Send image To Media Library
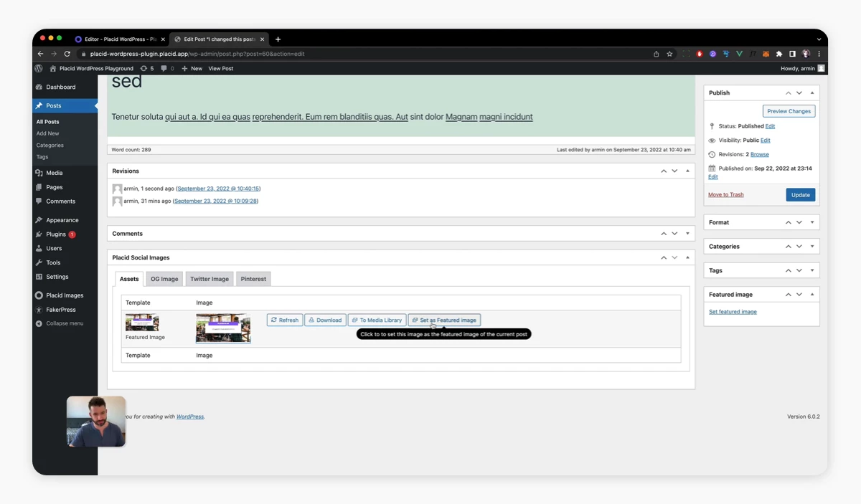This screenshot has height=504, width=861. (377, 320)
